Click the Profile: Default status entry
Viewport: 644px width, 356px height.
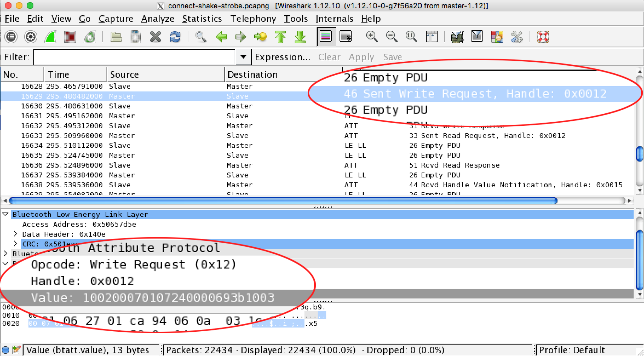point(572,350)
